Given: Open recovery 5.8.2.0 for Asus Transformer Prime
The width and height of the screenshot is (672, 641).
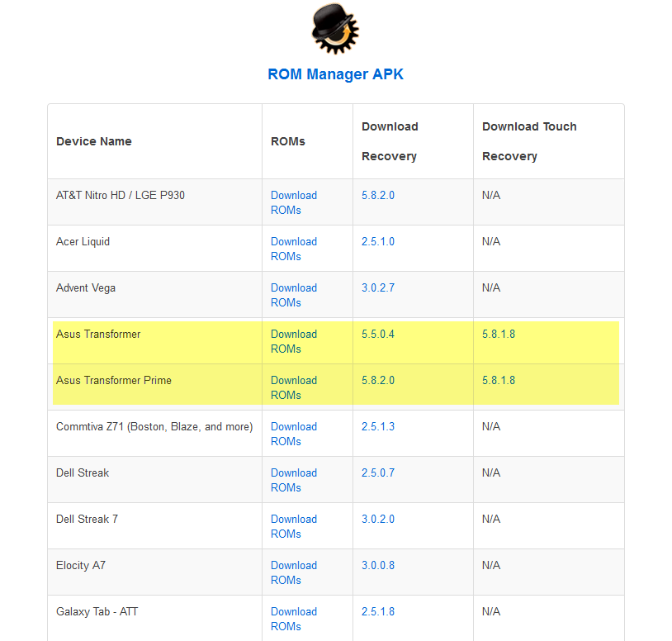Looking at the screenshot, I should coord(378,381).
